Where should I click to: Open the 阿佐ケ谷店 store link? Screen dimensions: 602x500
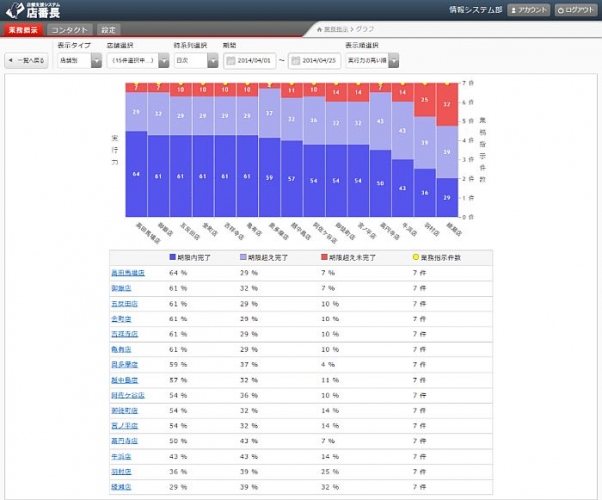pyautogui.click(x=128, y=395)
